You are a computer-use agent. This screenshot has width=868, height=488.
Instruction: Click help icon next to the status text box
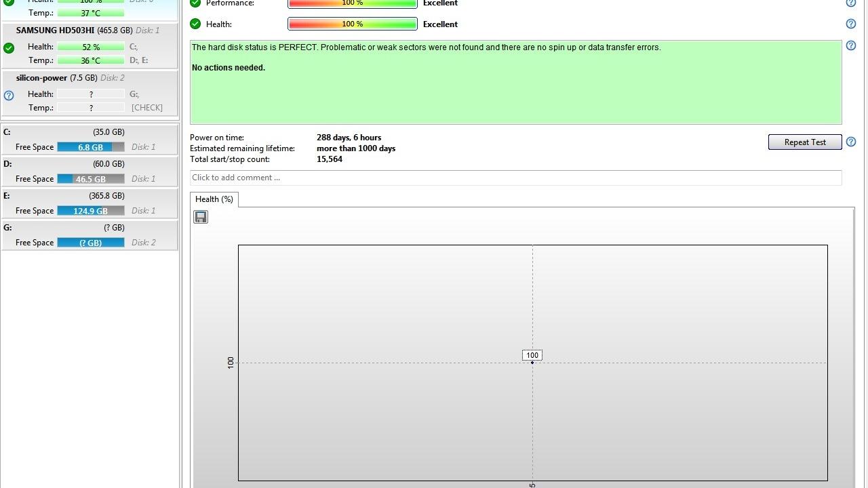(851, 46)
